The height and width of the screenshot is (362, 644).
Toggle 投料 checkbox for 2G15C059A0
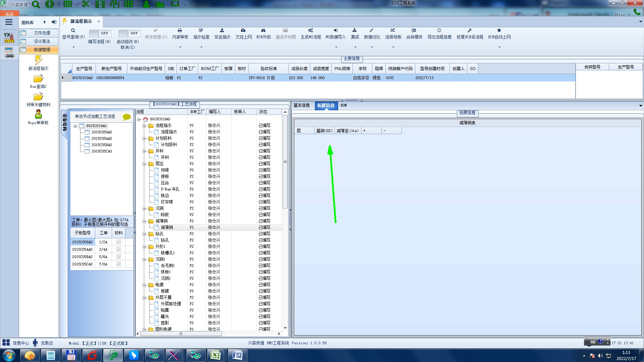[x=118, y=242]
